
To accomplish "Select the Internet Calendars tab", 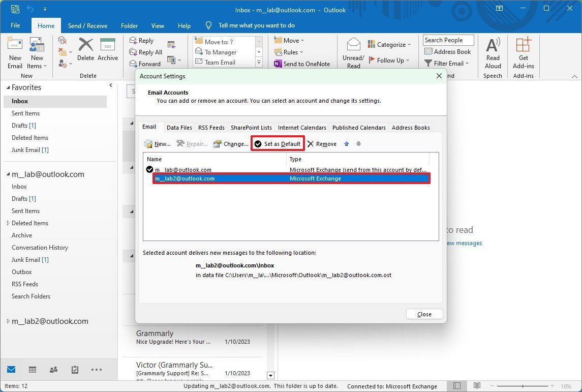I will pyautogui.click(x=302, y=127).
